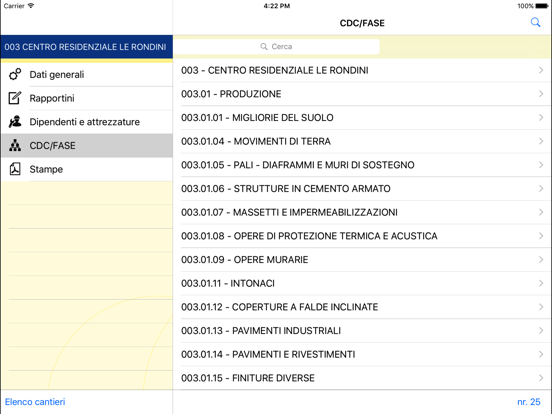This screenshot has height=414, width=552.
Task: Open chevron on PAVIMENTI INDUSTRIALI row
Action: (x=541, y=330)
